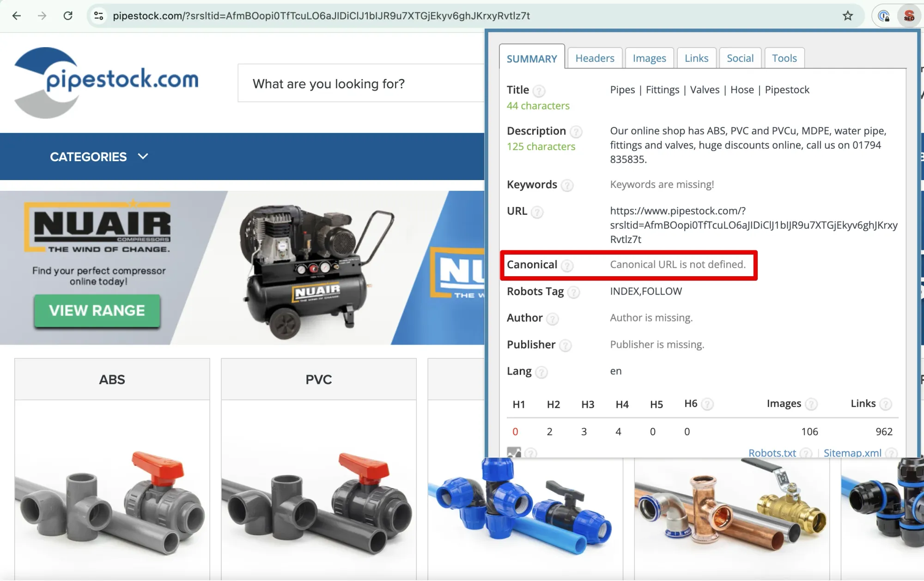This screenshot has height=581, width=924.
Task: Click the 'Keywords are missing!' text
Action: click(662, 184)
